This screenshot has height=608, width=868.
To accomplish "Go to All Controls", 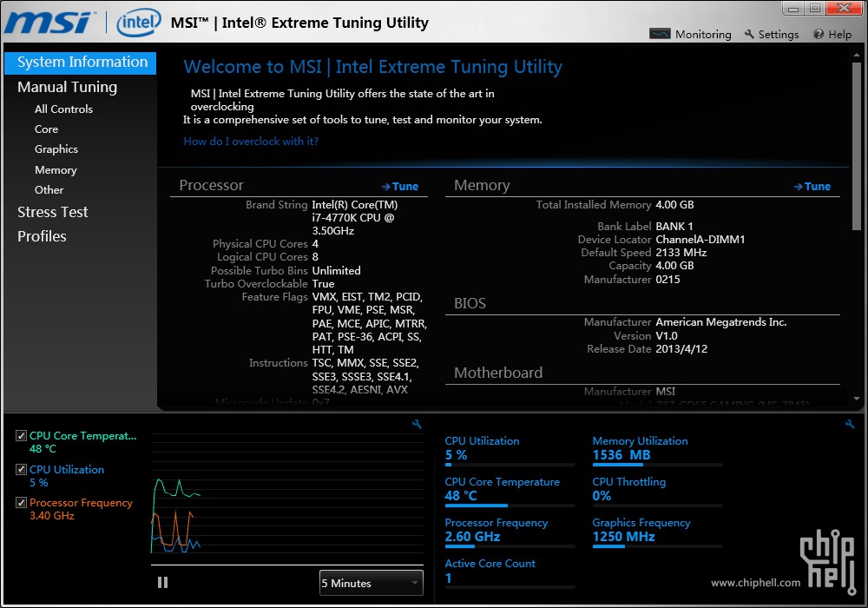I will tap(63, 109).
